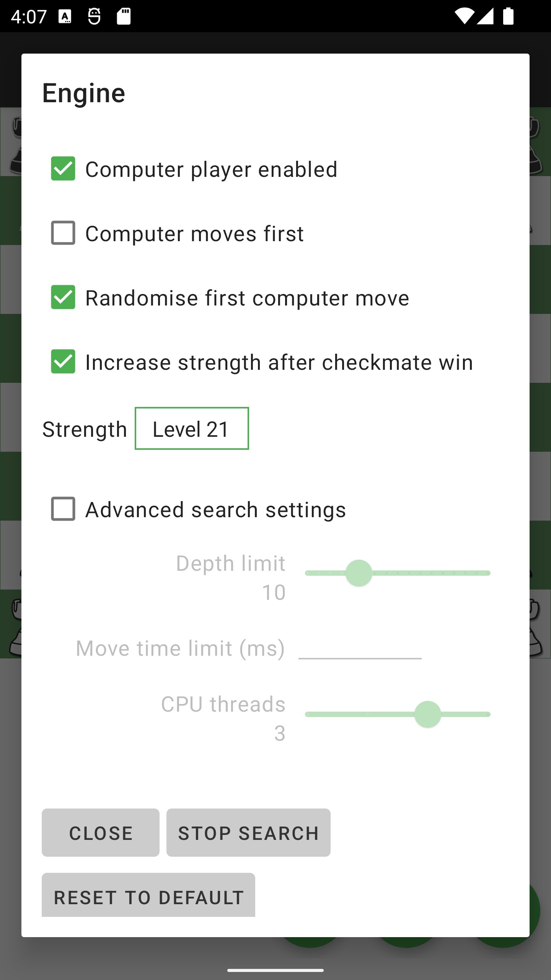Image resolution: width=551 pixels, height=980 pixels.
Task: Uncheck Randomise first computer move
Action: tap(63, 297)
